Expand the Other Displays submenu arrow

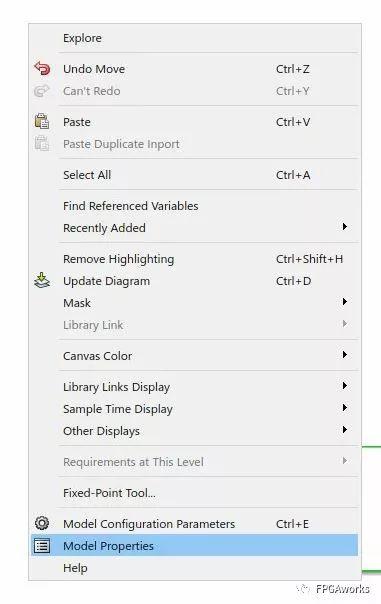(345, 430)
